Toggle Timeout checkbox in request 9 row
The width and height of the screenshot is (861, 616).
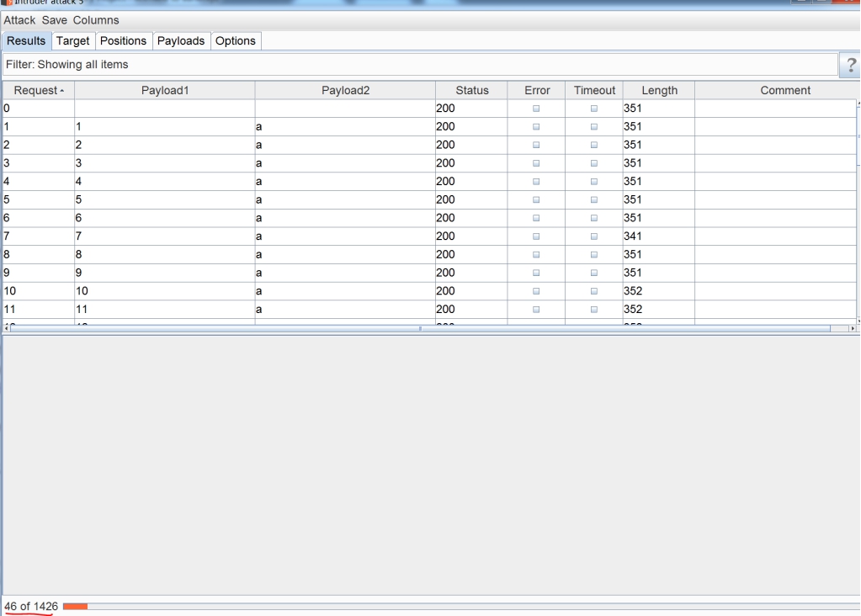(594, 273)
